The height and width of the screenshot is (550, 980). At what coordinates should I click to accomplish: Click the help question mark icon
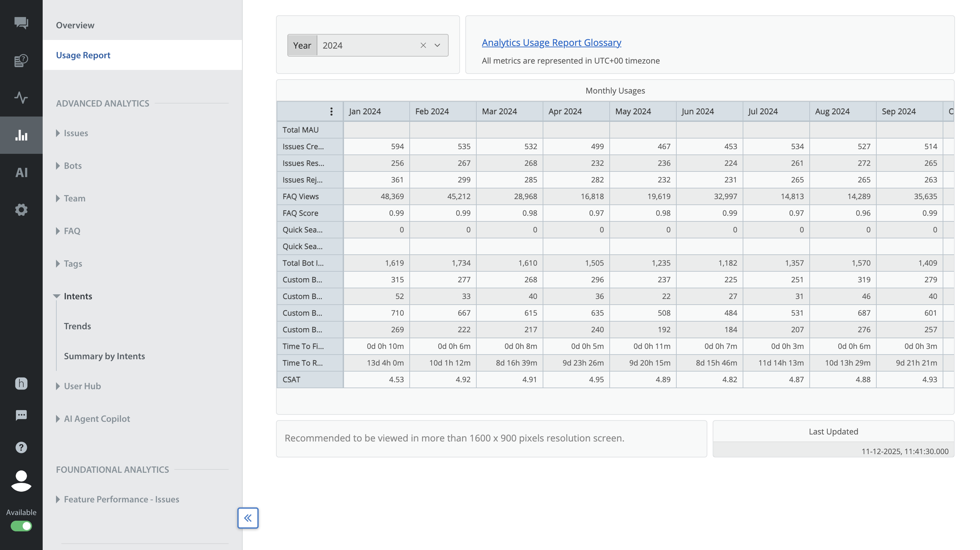[x=21, y=447]
